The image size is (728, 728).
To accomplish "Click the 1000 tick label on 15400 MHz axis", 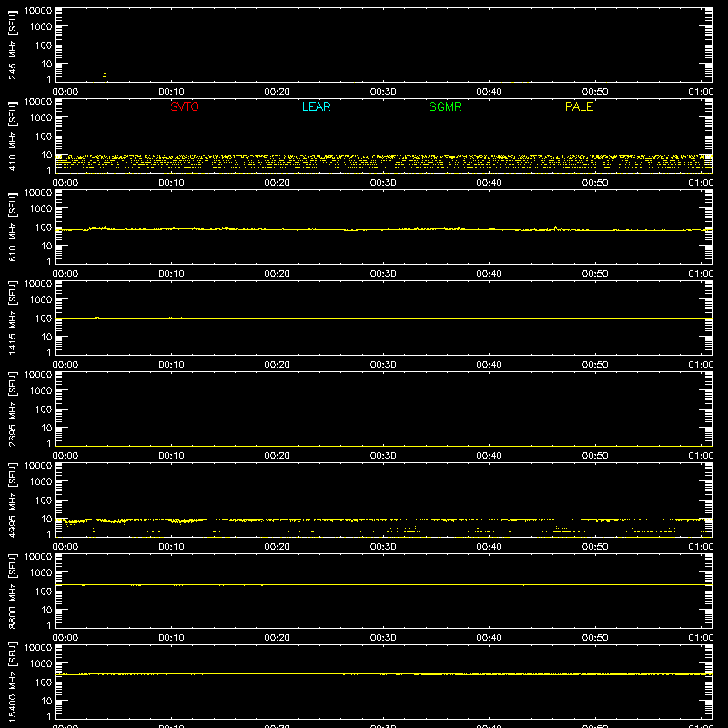I will coord(41,664).
